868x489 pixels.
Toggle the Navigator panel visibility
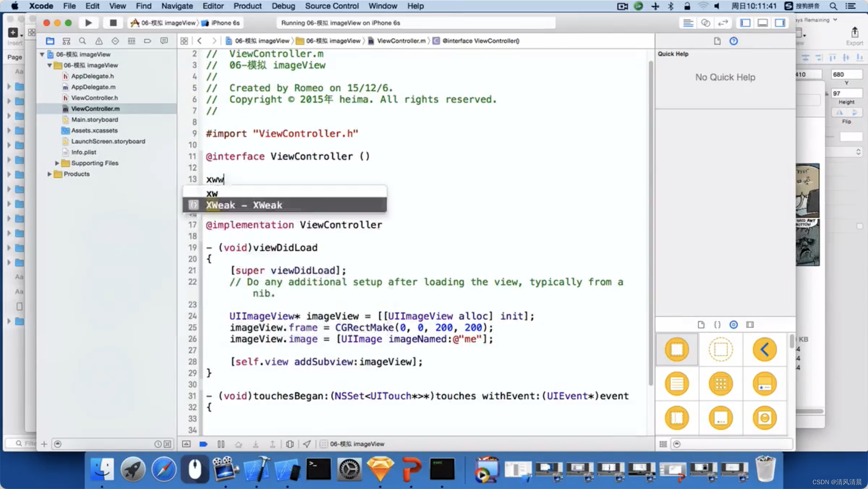(745, 23)
